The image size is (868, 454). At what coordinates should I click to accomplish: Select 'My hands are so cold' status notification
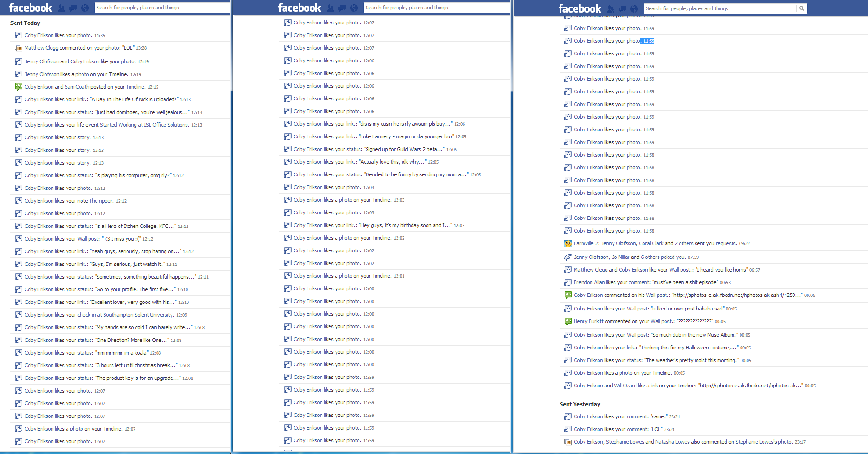coord(120,327)
